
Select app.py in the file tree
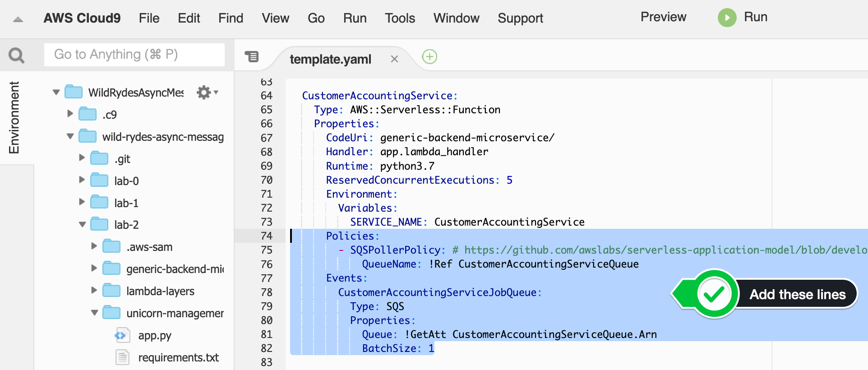tap(155, 335)
